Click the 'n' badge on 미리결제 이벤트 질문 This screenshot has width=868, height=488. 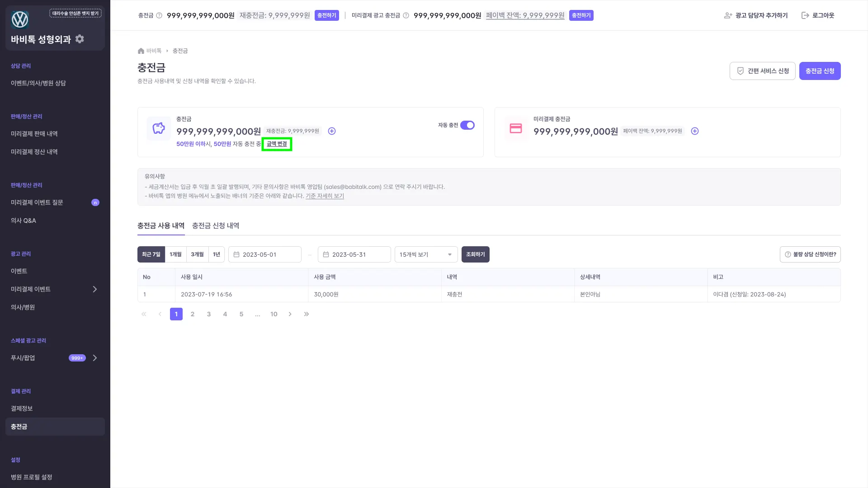[x=95, y=202]
